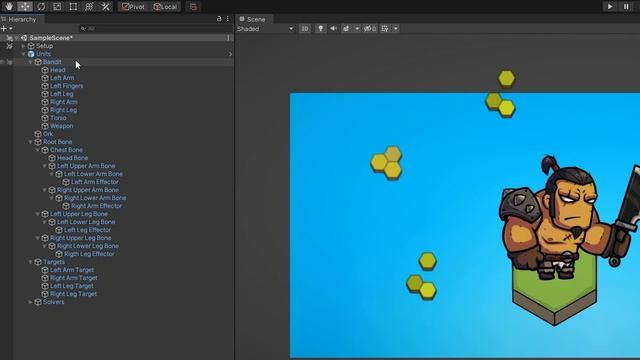The width and height of the screenshot is (640, 360).
Task: Select the Hand tool
Action: click(x=9, y=7)
